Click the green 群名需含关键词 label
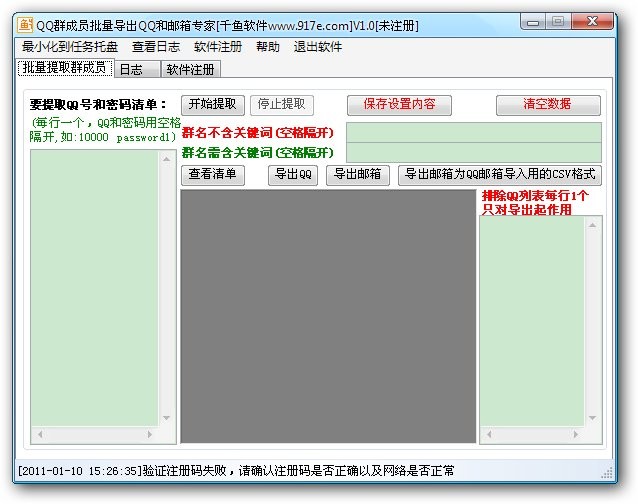 pyautogui.click(x=258, y=153)
